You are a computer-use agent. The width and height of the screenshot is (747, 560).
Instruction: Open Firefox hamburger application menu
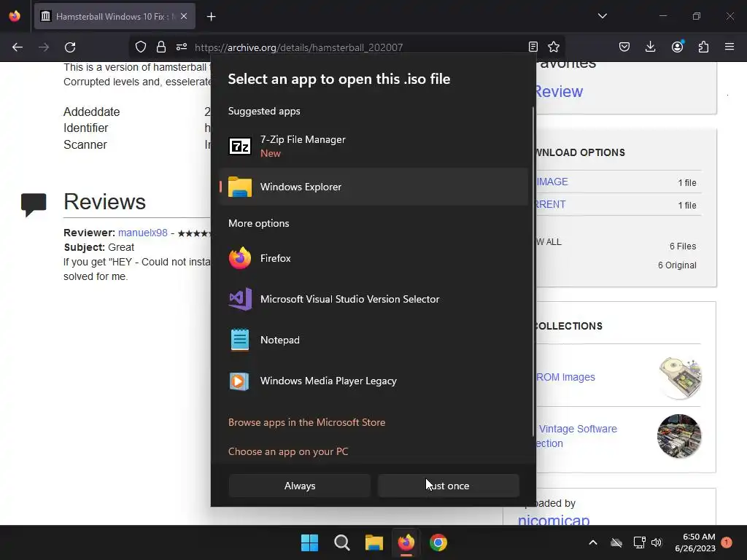point(729,47)
